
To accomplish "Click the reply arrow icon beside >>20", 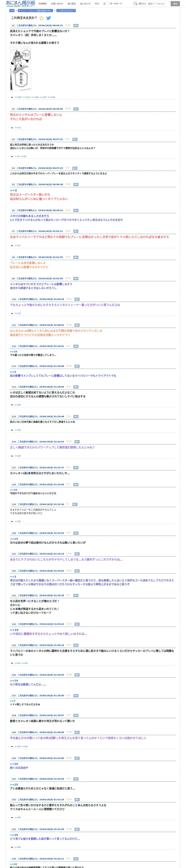I will (x=12, y=430).
